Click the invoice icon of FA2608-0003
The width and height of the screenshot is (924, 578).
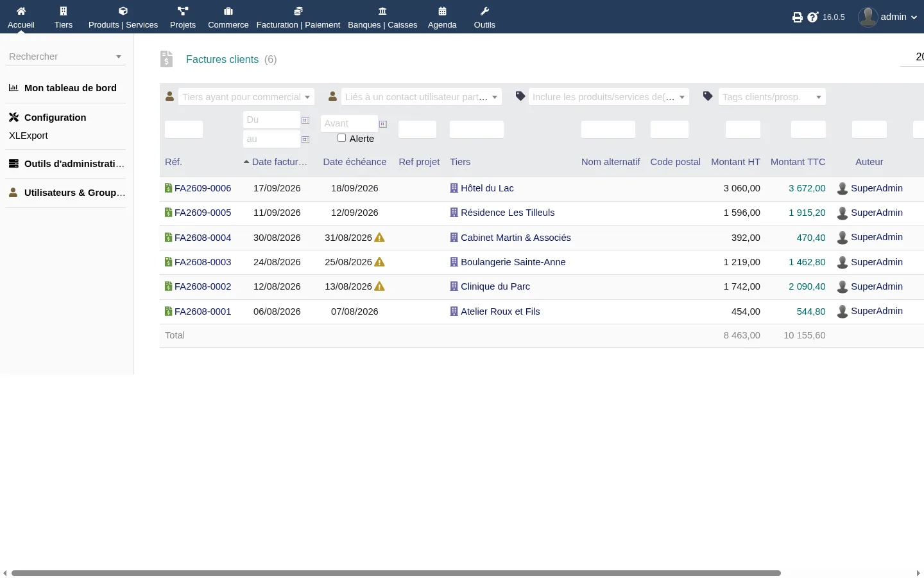(168, 262)
